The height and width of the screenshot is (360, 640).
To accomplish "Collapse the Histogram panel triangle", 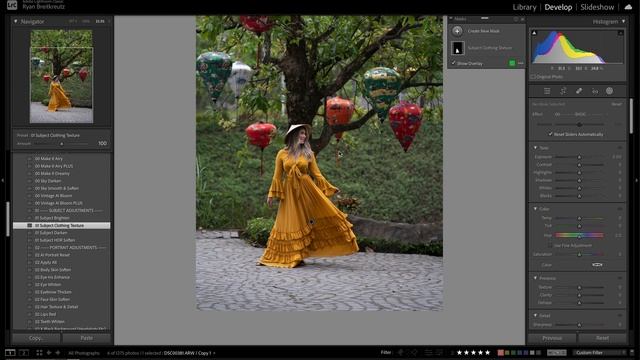I will coord(624,21).
